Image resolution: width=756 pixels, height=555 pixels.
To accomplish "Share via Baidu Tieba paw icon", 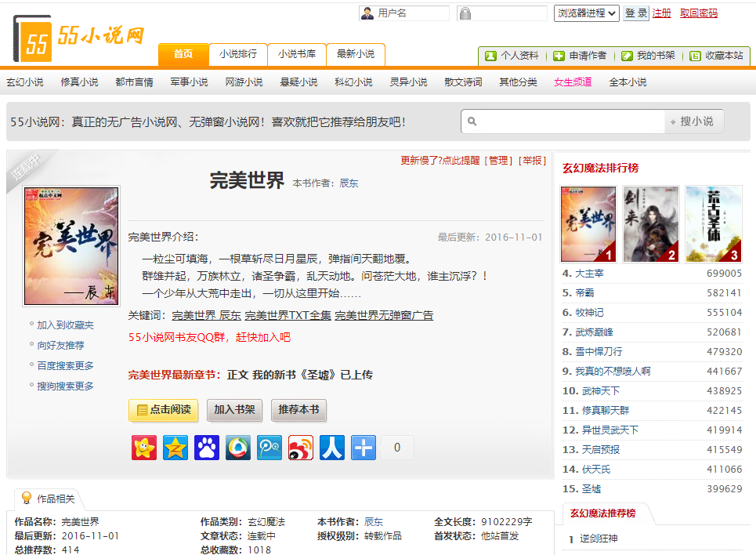I will pyautogui.click(x=206, y=447).
